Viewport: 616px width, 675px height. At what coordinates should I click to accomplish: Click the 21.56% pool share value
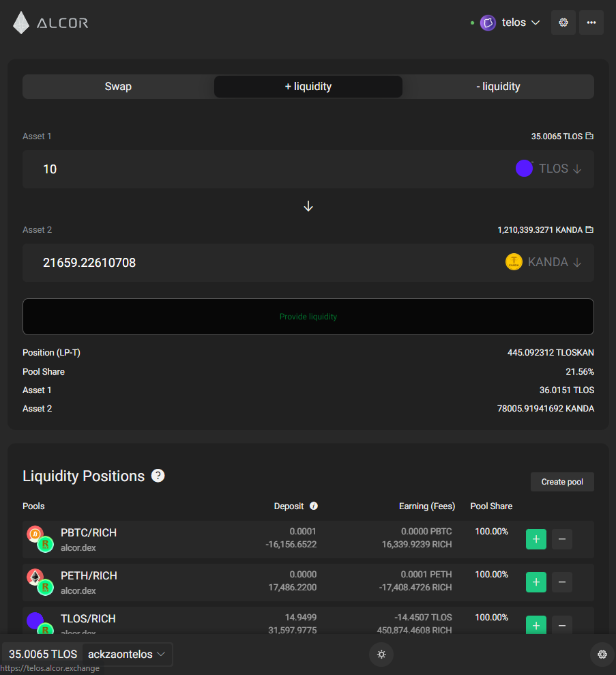point(579,371)
